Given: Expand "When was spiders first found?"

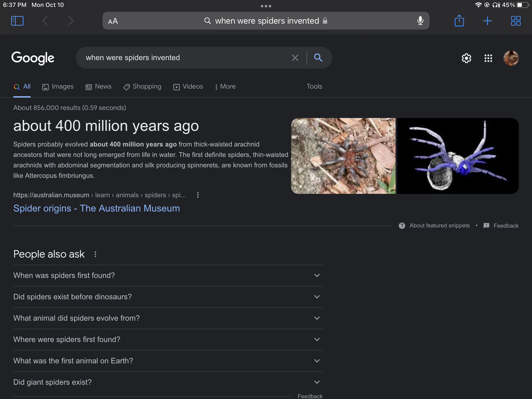Looking at the screenshot, I should point(168,275).
